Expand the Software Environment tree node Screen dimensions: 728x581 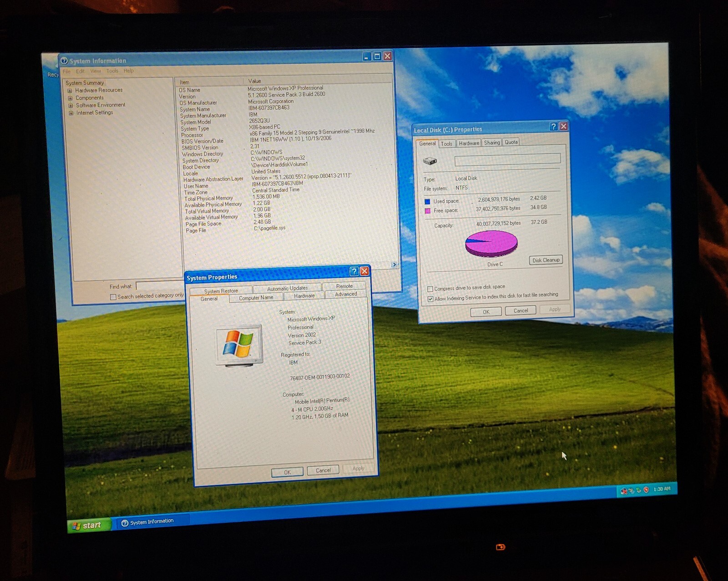(71, 106)
